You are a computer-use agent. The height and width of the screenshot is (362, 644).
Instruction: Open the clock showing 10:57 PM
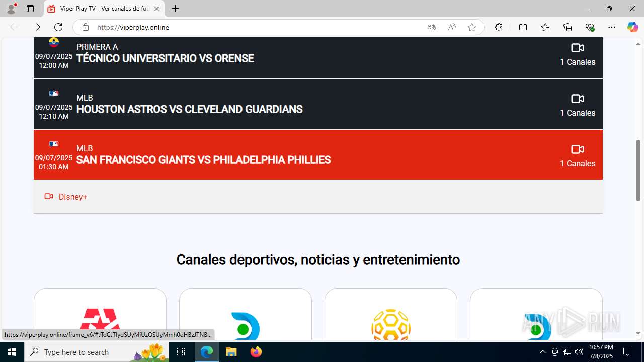601,352
